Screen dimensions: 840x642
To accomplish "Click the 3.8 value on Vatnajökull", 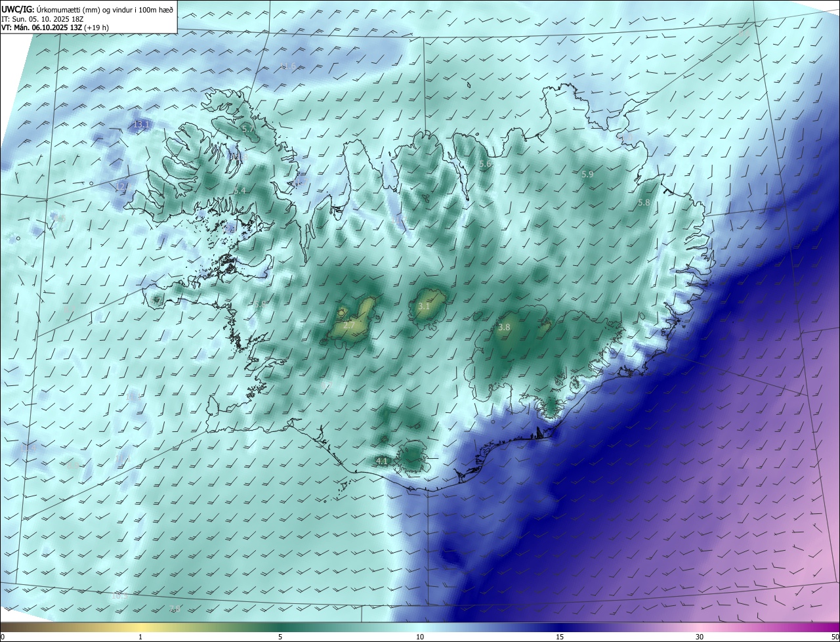I will [x=504, y=327].
